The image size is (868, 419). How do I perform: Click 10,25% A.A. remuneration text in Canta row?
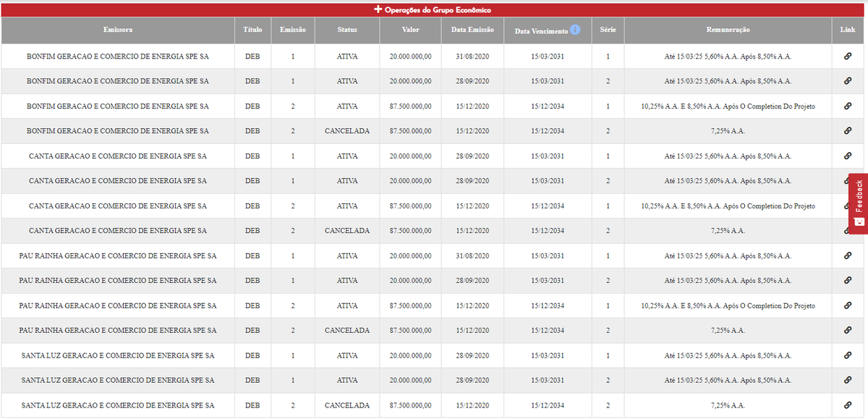[x=728, y=206]
